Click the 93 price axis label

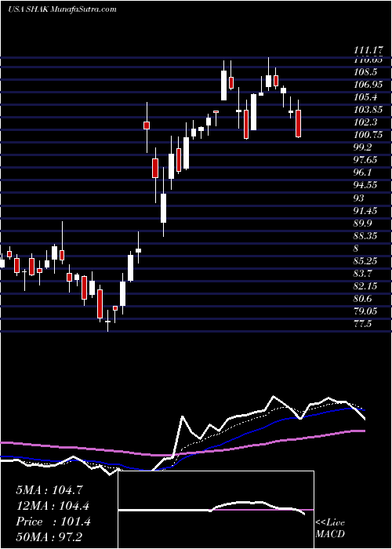click(359, 198)
